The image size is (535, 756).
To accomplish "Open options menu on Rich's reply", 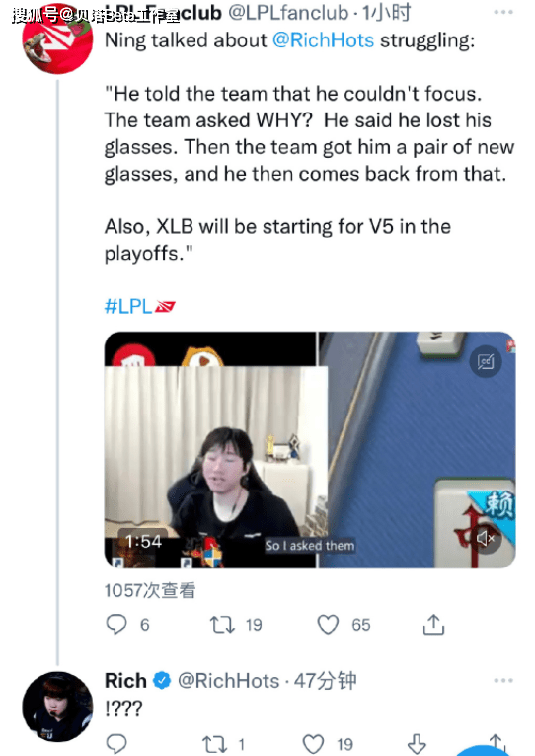I will tap(503, 680).
